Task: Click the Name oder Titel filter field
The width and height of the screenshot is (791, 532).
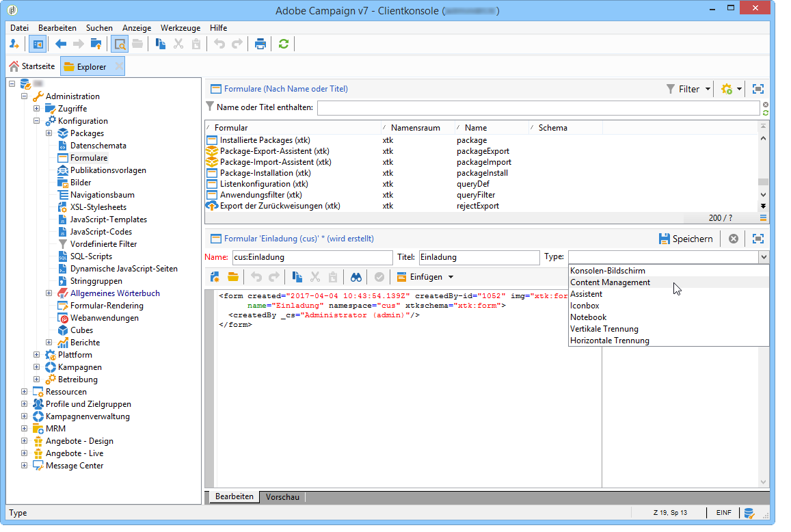Action: [x=538, y=107]
